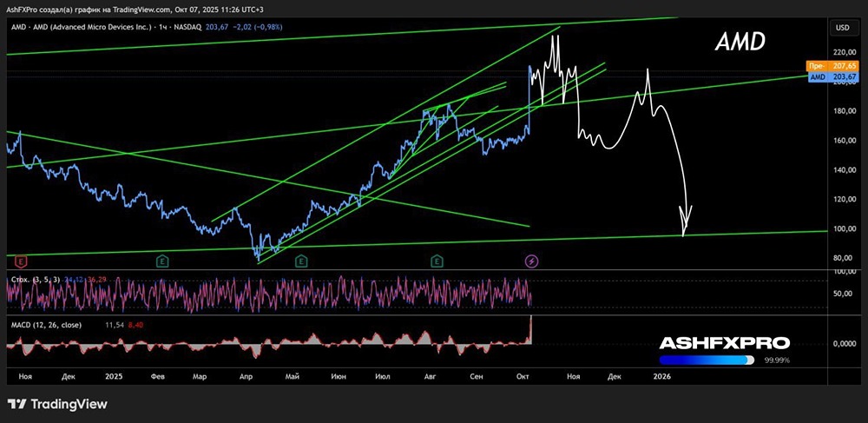Image resolution: width=868 pixels, height=423 pixels.
Task: Click the Окт label on the time axis
Action: point(521,376)
